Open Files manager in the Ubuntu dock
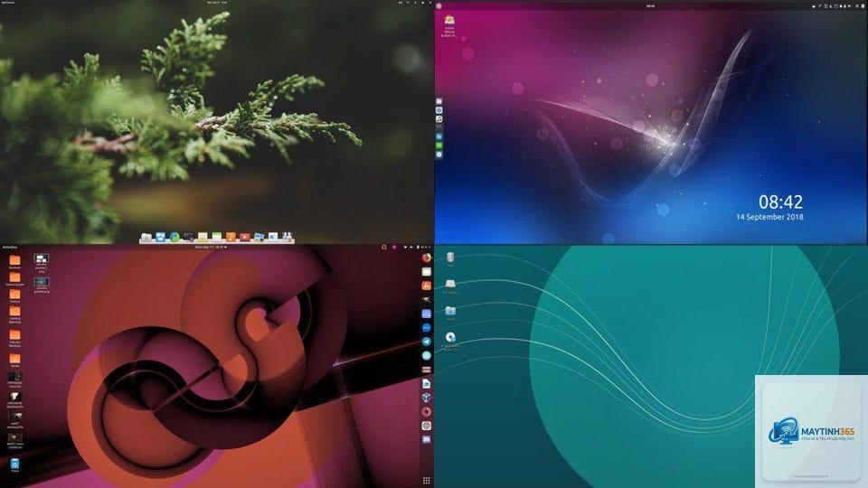This screenshot has height=488, width=868. (426, 272)
